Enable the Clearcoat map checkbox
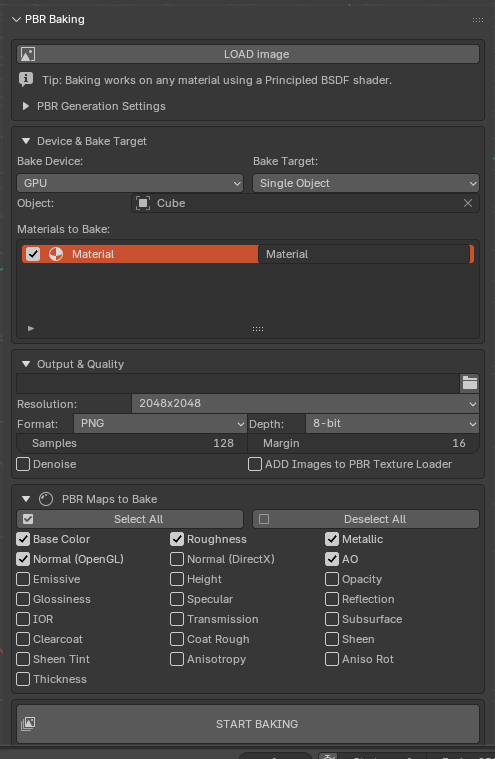Viewport: 495px width, 759px height. [x=23, y=639]
